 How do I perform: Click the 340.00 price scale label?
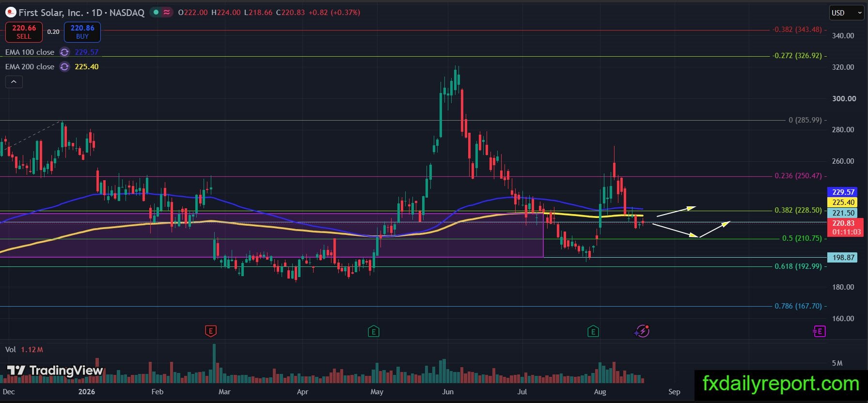843,36
